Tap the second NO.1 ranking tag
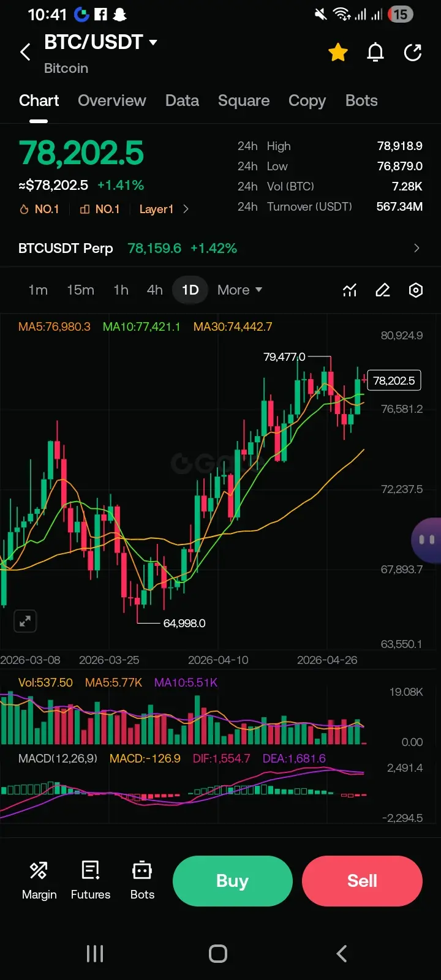Viewport: 441px width, 980px height. (99, 209)
